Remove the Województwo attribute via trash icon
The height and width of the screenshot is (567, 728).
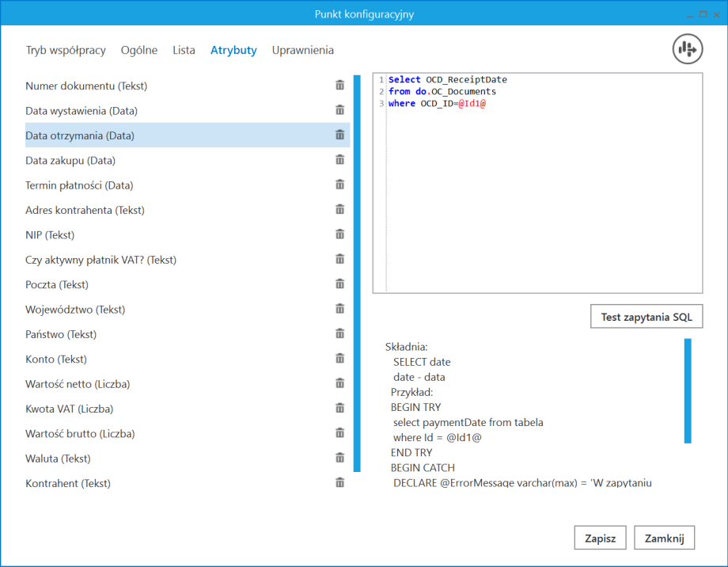point(339,309)
